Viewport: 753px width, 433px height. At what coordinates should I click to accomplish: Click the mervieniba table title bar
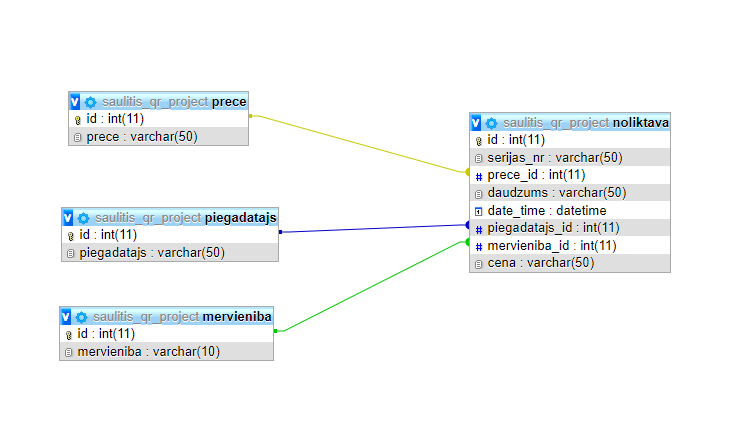237,317
